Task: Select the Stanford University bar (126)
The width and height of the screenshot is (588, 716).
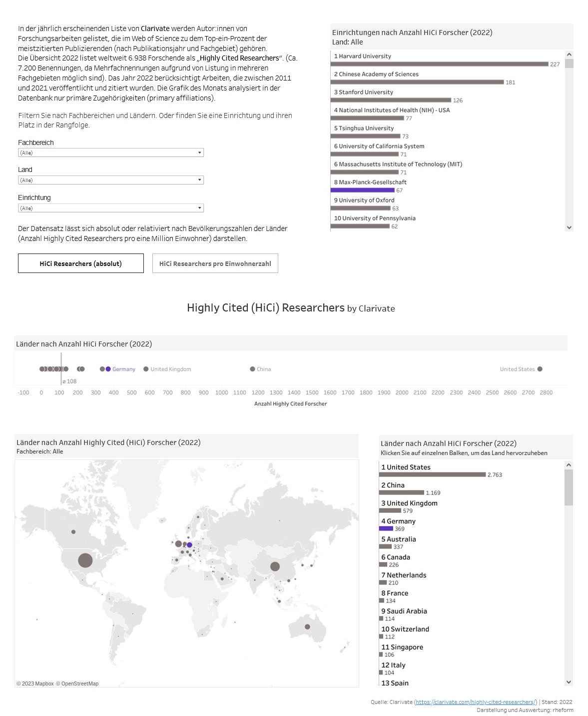Action: (391, 100)
